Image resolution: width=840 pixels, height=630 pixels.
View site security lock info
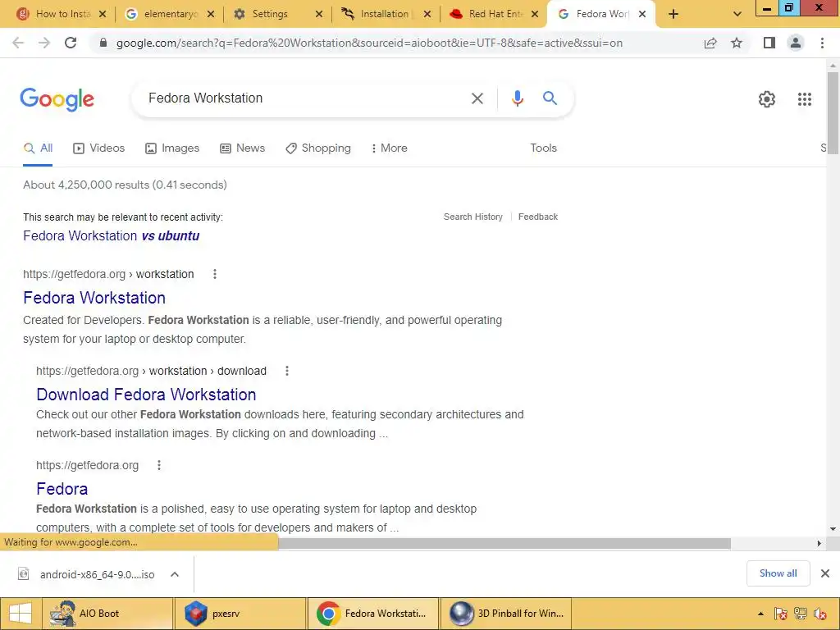pyautogui.click(x=103, y=43)
